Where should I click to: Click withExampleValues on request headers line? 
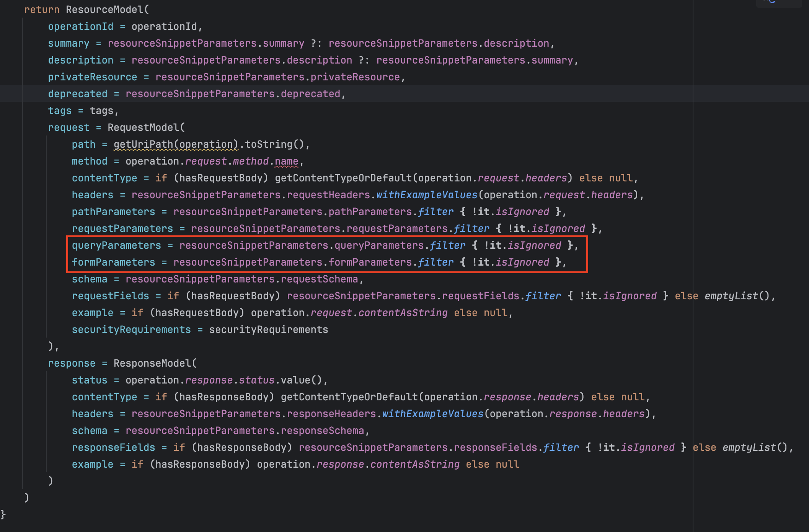tap(426, 195)
